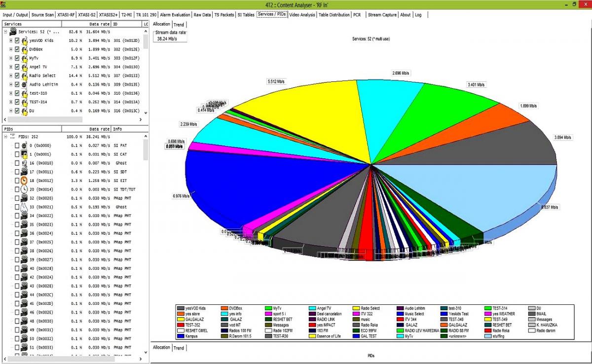Click the PID 0 PAT table icon

[24, 146]
